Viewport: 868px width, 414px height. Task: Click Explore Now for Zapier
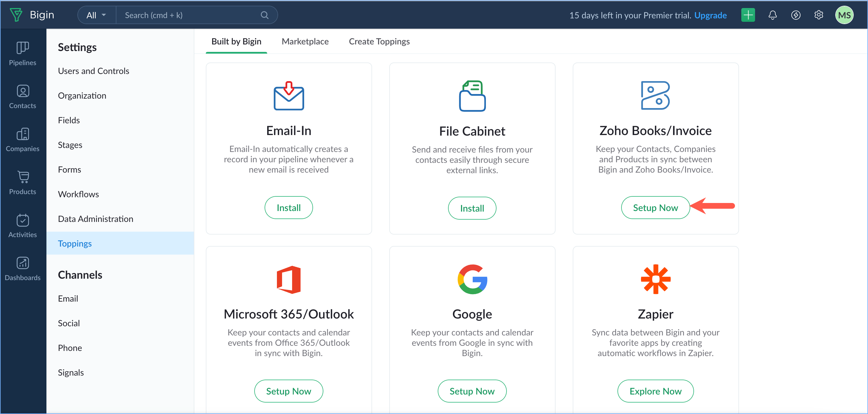pos(655,391)
